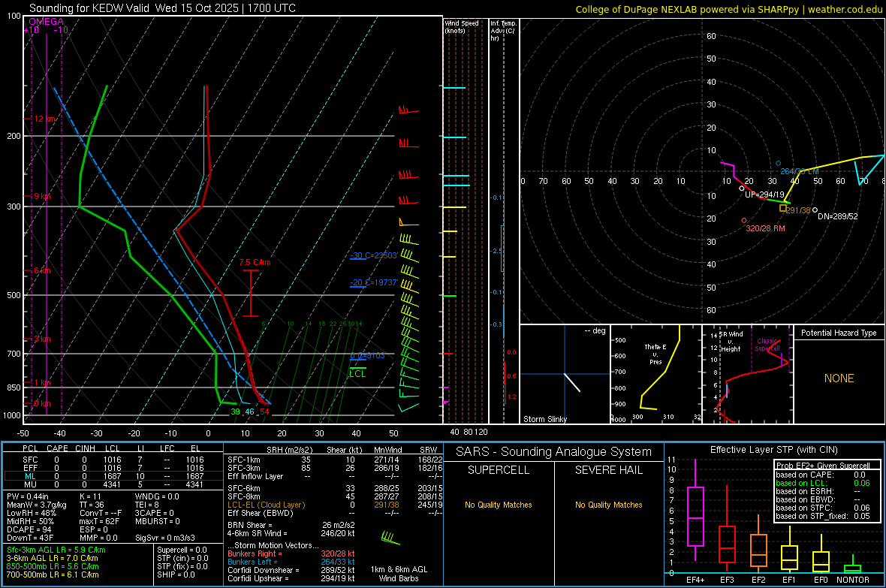Click the magenta EF4+ box plot
Viewport: 886px width, 588px height.
point(695,511)
